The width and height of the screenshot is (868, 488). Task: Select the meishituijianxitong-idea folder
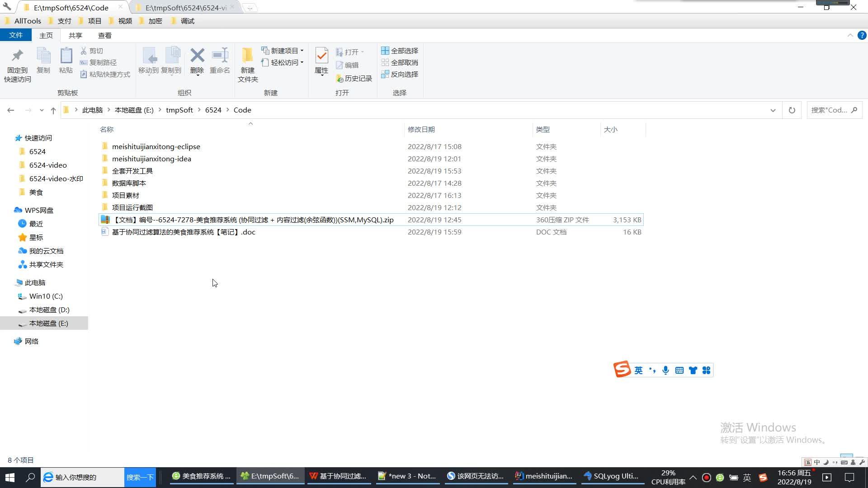coord(151,159)
